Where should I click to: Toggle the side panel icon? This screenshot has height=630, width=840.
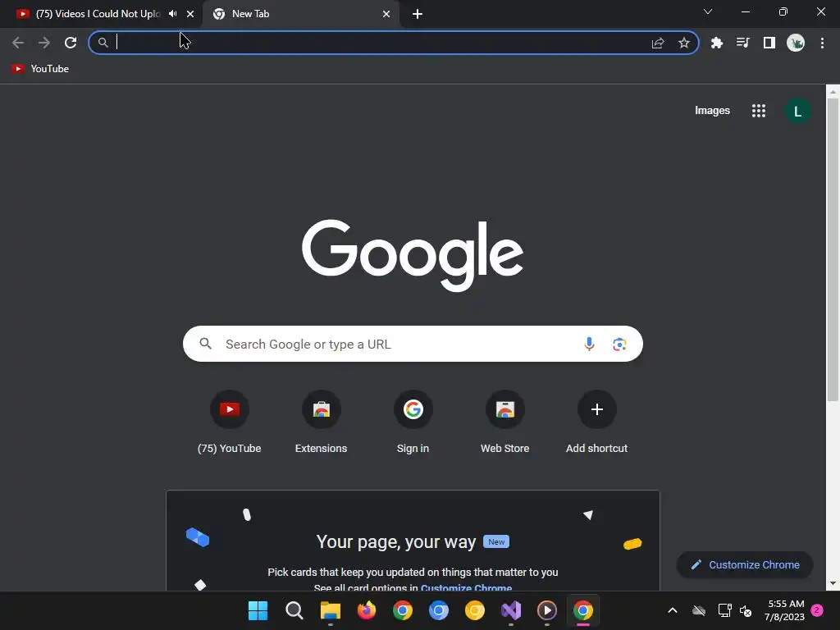point(769,43)
